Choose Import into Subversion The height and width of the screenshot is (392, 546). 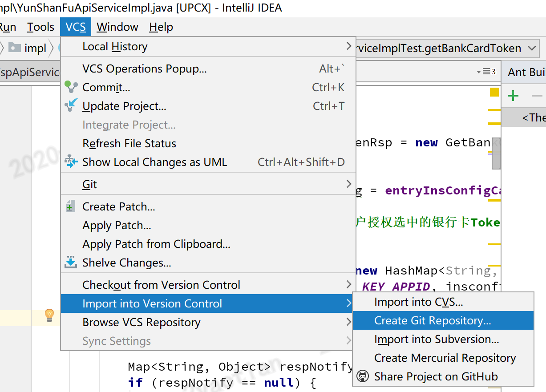(x=437, y=339)
